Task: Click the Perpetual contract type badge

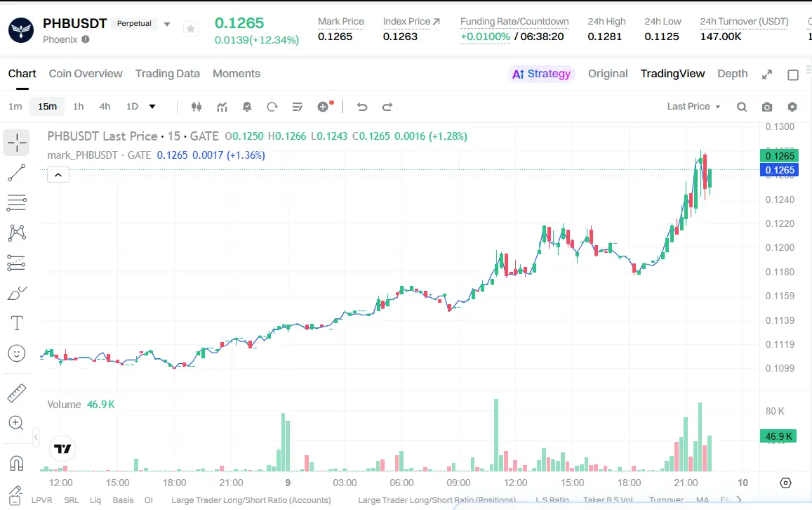Action: (134, 23)
